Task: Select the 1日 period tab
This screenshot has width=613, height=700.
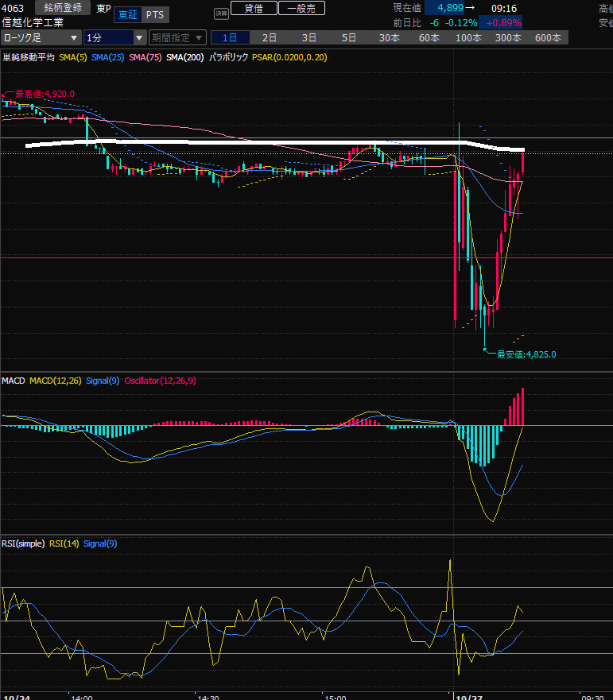Action: [x=230, y=37]
